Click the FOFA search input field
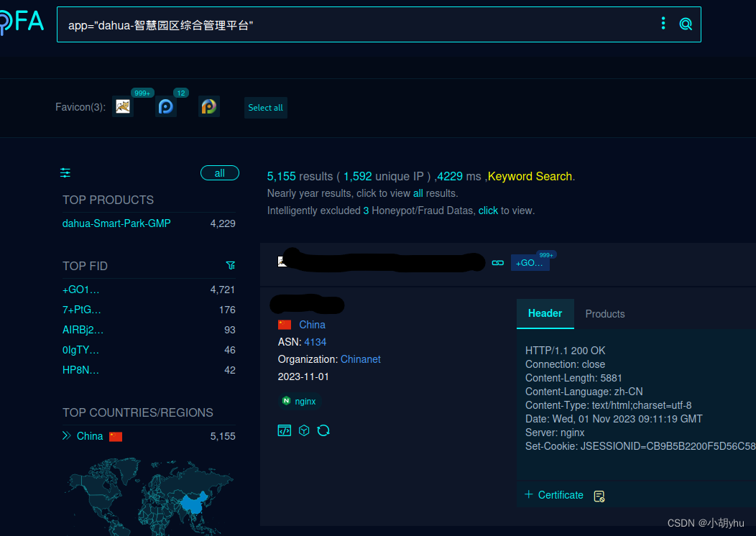The image size is (756, 536). point(287,27)
